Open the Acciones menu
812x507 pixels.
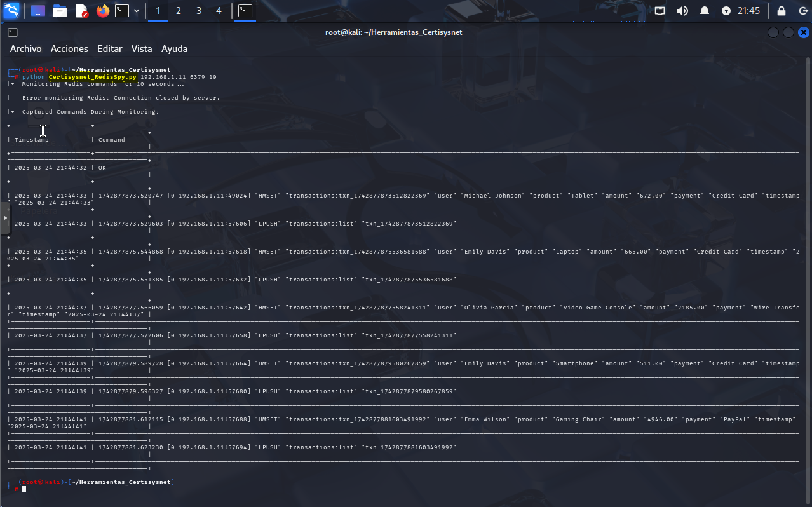click(x=69, y=49)
